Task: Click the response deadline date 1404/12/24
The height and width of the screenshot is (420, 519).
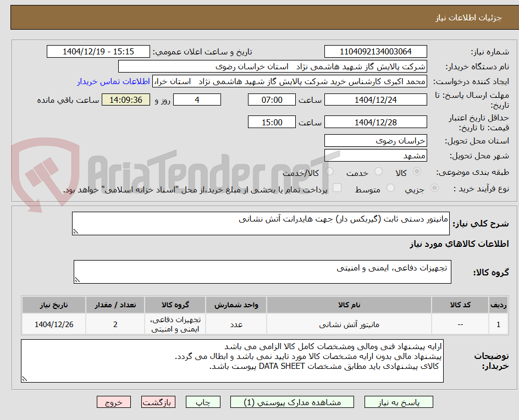Action: pos(376,100)
